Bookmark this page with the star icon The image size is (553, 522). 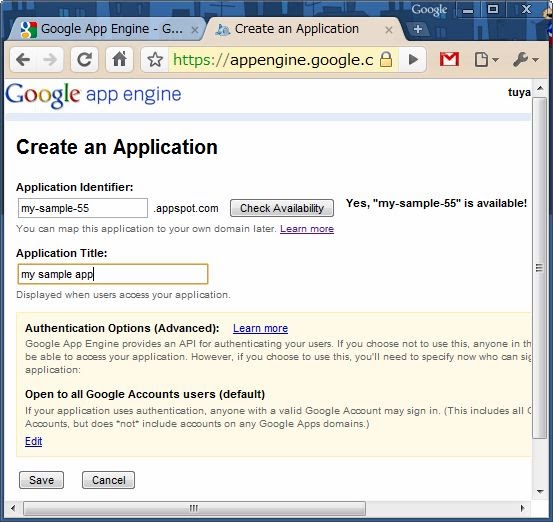(155, 60)
